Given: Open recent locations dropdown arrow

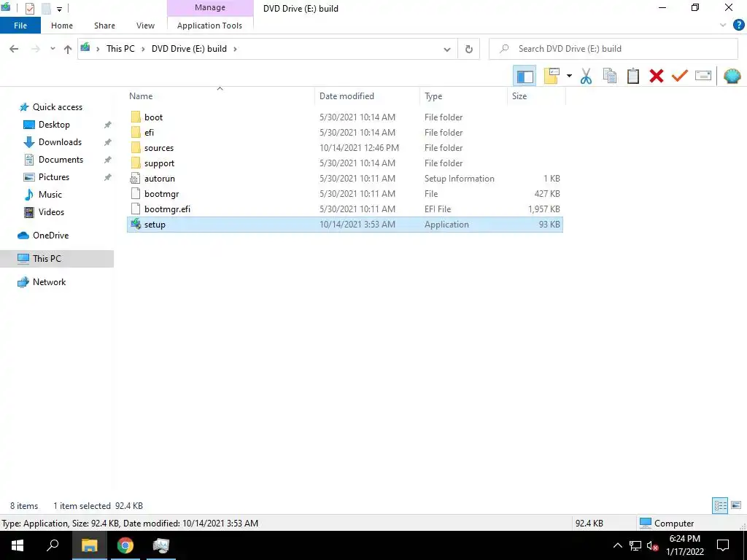Looking at the screenshot, I should coord(53,49).
